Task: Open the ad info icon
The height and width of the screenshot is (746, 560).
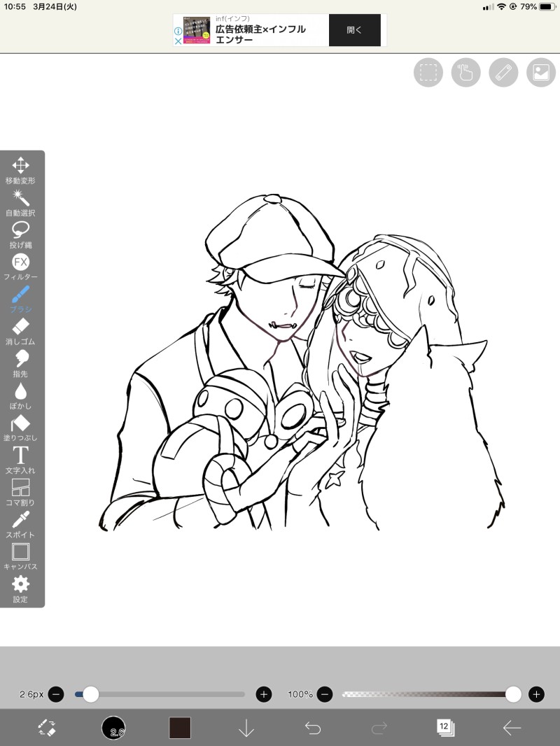Action: (178, 31)
